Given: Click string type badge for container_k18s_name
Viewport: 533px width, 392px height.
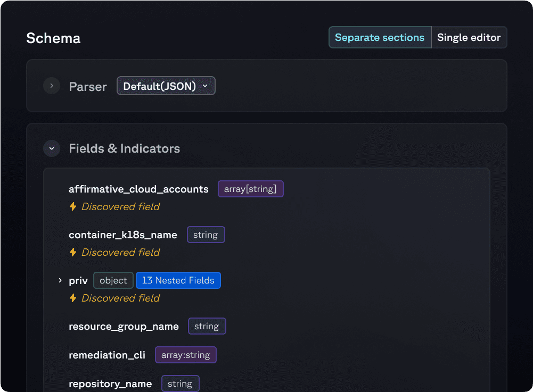Looking at the screenshot, I should 206,235.
